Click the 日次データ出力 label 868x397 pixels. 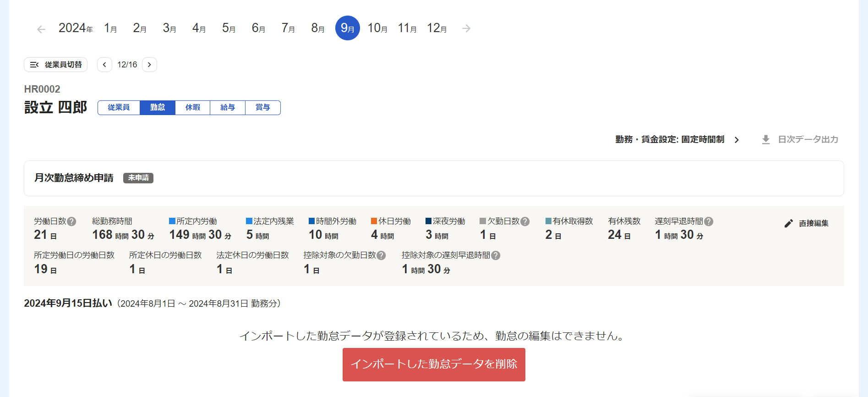click(x=808, y=139)
